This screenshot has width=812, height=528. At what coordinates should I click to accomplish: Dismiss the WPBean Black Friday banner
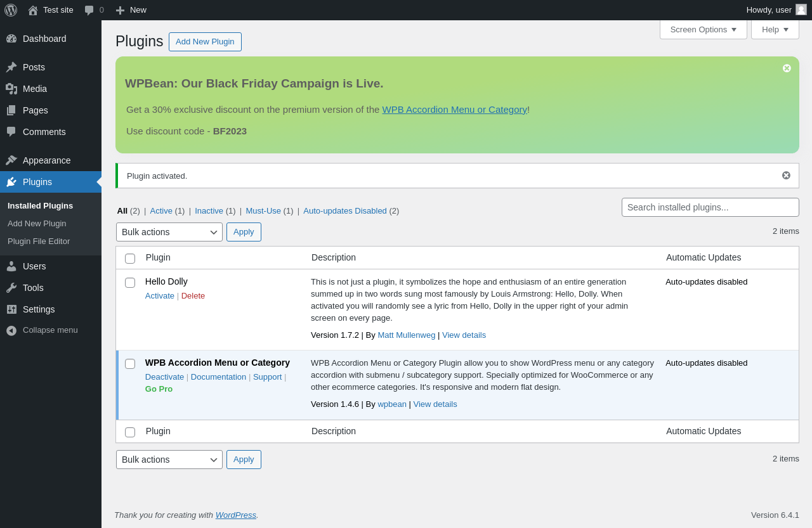(787, 68)
